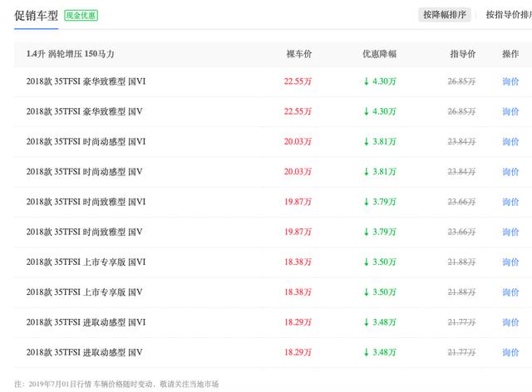Viewport: 532px width, 392px height.
Task: Click the 指导价 column header
Action: tap(463, 54)
